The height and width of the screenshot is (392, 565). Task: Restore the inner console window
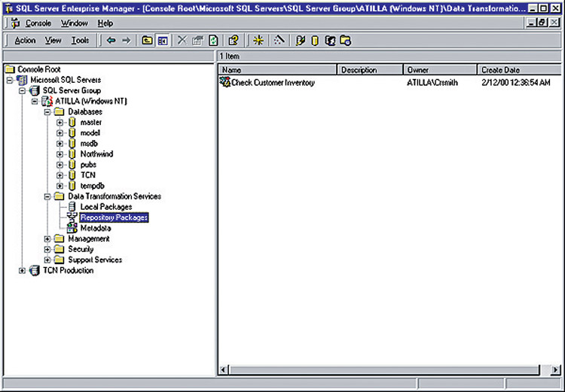coord(542,23)
